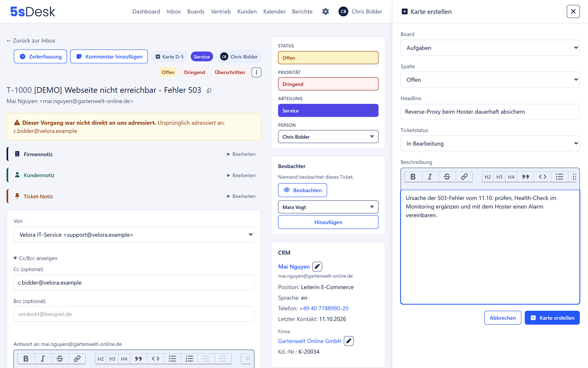Expand Firmennotiz via Bearbeiten
The width and height of the screenshot is (588, 368).
coord(241,154)
